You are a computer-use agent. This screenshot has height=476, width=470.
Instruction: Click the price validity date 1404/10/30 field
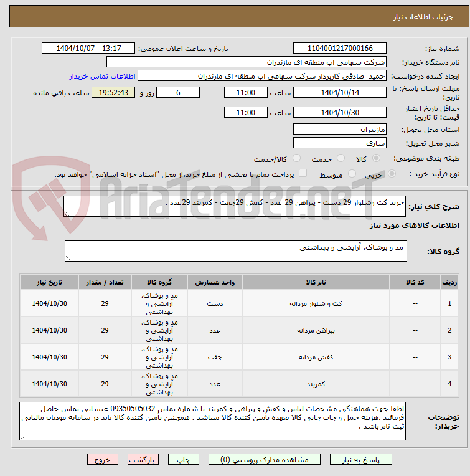point(340,113)
